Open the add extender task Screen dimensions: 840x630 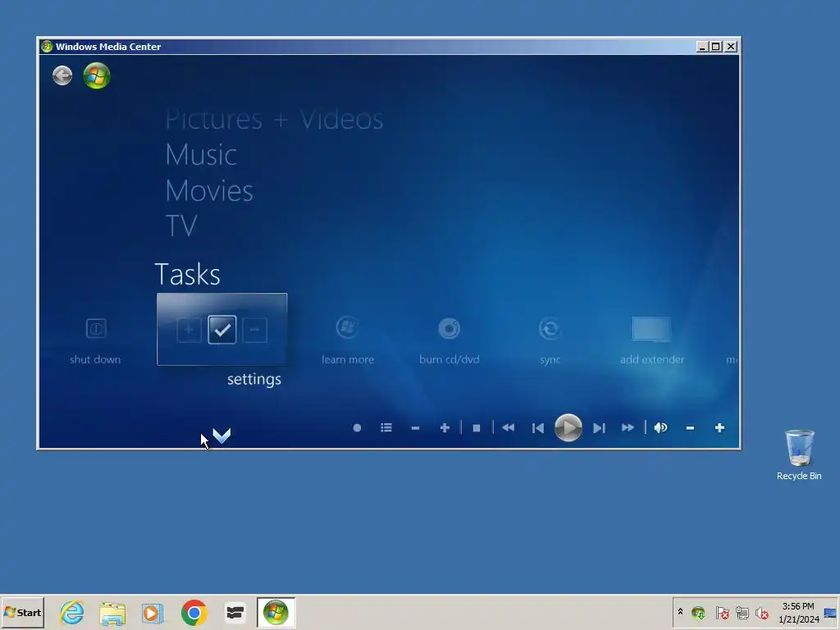[652, 340]
